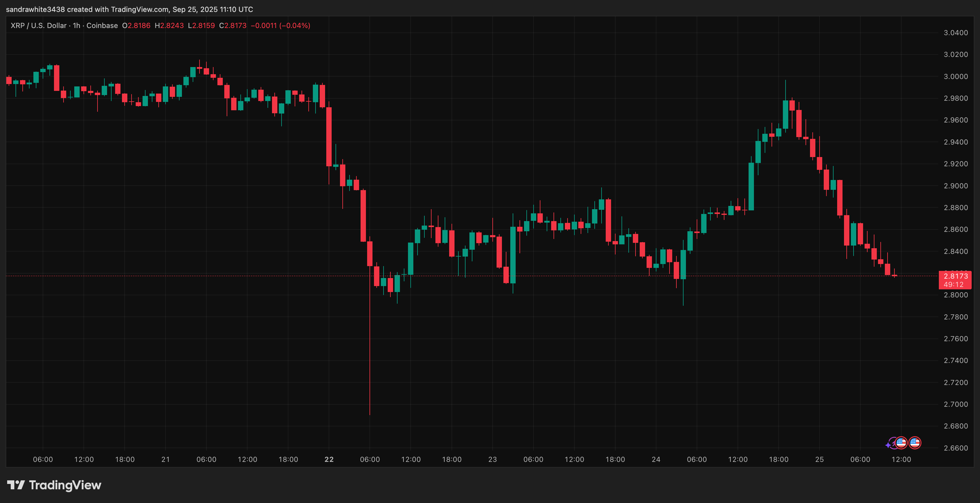The image size is (980, 503).
Task: Open the symbol selector via XRP / U.S. Dollar text
Action: coord(38,25)
